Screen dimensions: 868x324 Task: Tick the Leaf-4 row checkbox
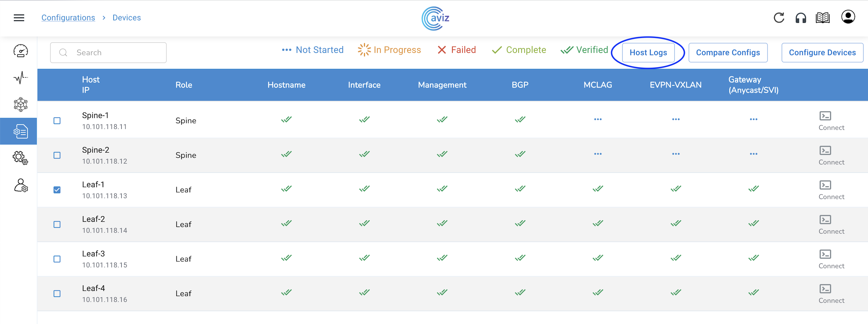click(x=57, y=294)
